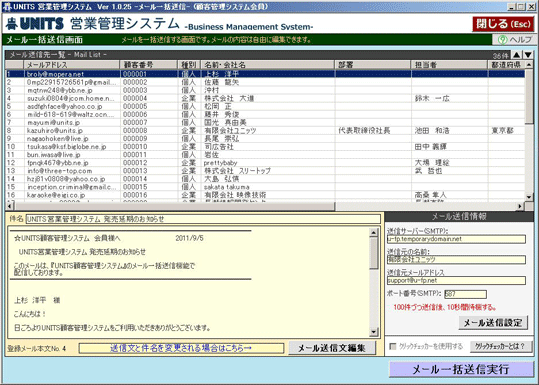Screen dimensions: 539x385
Task: Select row 司広告社
Action: pos(265,146)
